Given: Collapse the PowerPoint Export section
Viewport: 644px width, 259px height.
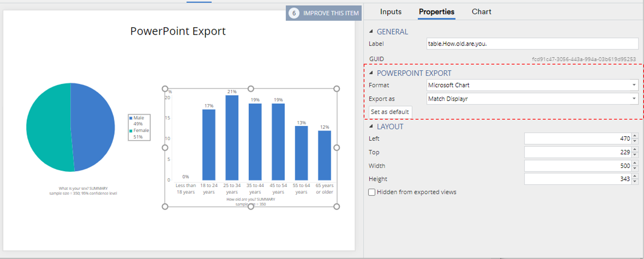Looking at the screenshot, I should pos(371,73).
